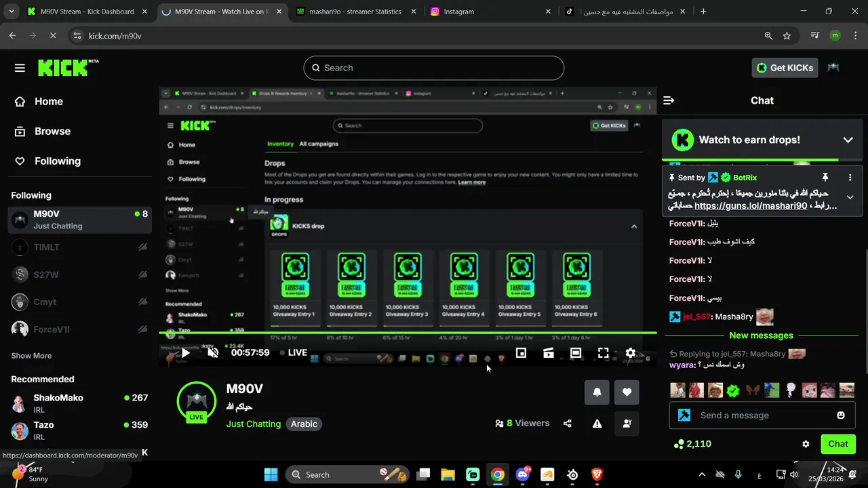Open the crown icon beside Get KICKs
Screen dimensions: 868x488
click(x=833, y=68)
